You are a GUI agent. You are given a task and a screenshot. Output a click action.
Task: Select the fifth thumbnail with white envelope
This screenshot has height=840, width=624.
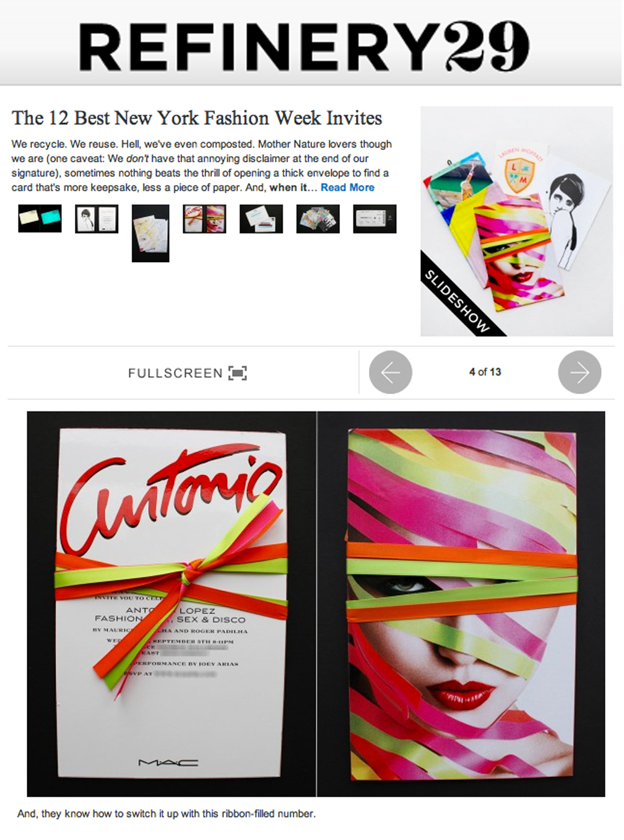click(x=261, y=219)
